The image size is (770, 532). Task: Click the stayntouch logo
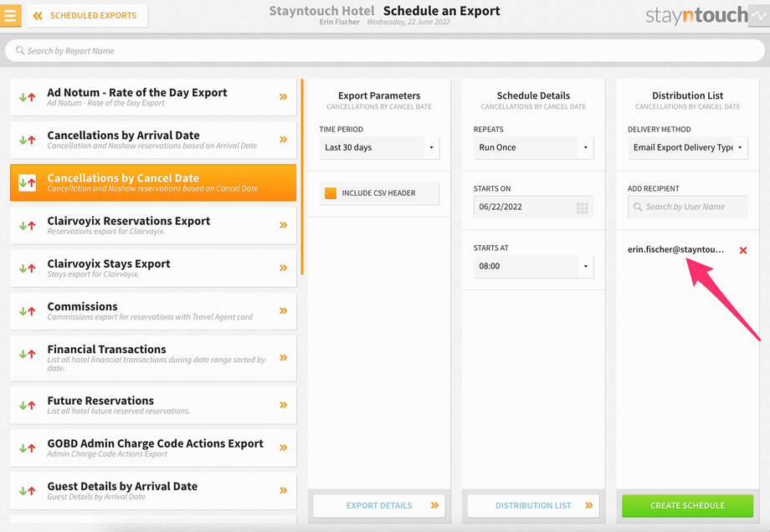point(696,16)
